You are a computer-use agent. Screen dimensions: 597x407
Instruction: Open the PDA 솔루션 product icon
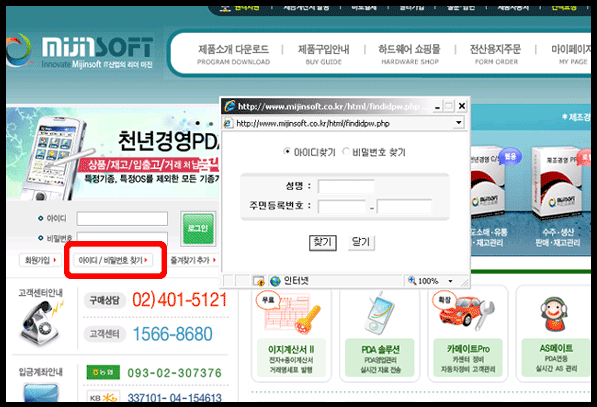click(379, 313)
